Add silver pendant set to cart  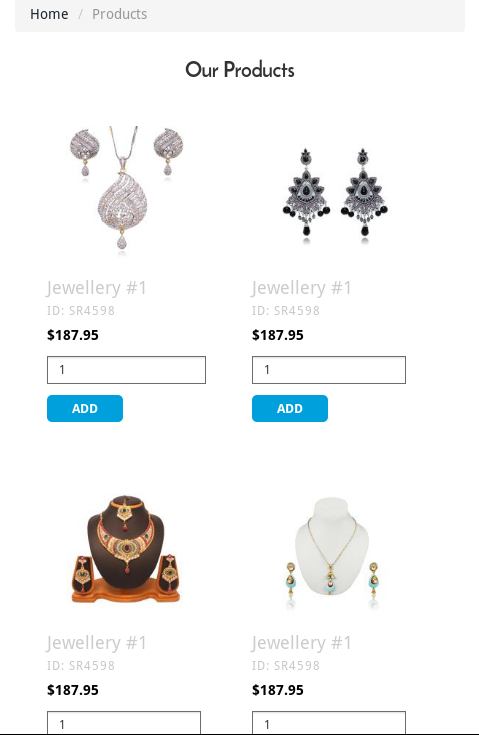pyautogui.click(x=85, y=408)
